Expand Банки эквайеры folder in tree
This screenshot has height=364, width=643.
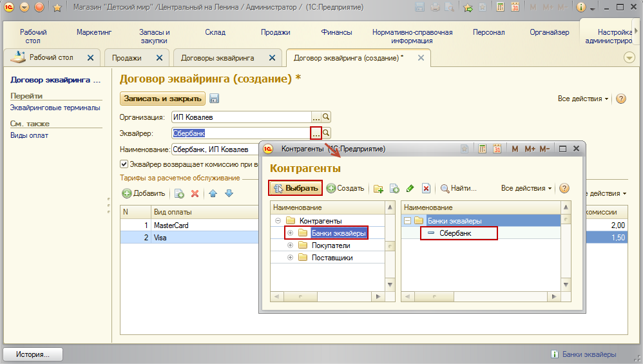[290, 233]
